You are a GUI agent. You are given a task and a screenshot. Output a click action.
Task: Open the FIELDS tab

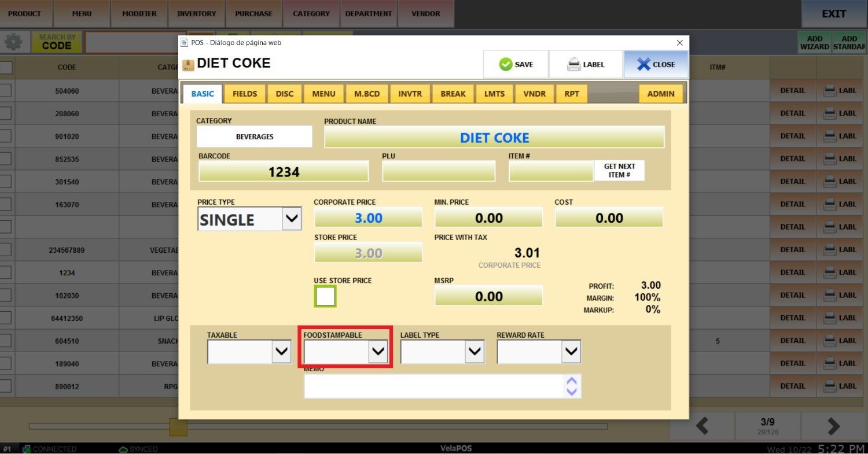click(245, 94)
